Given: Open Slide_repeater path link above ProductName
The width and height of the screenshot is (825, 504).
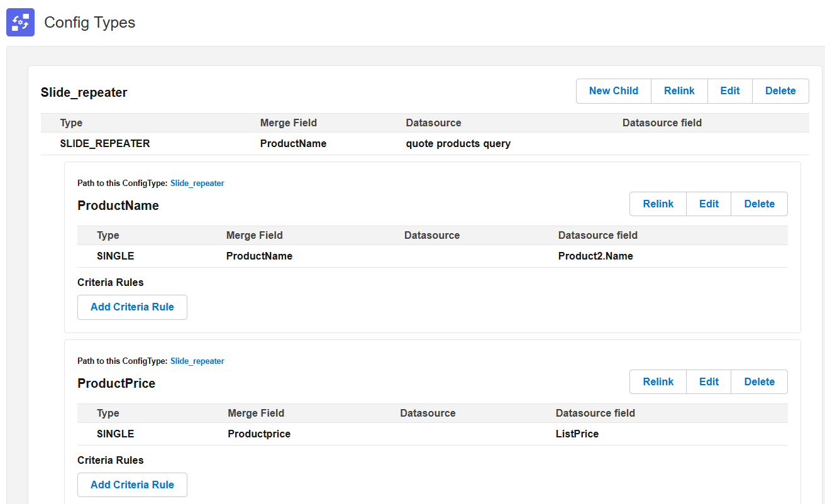Looking at the screenshot, I should [197, 184].
